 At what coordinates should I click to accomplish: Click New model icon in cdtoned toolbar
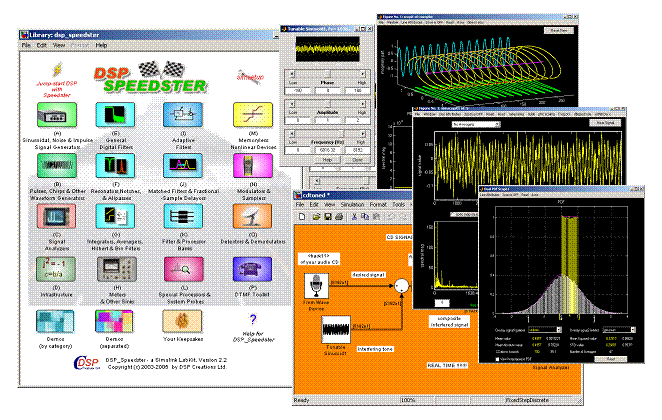(x=302, y=217)
